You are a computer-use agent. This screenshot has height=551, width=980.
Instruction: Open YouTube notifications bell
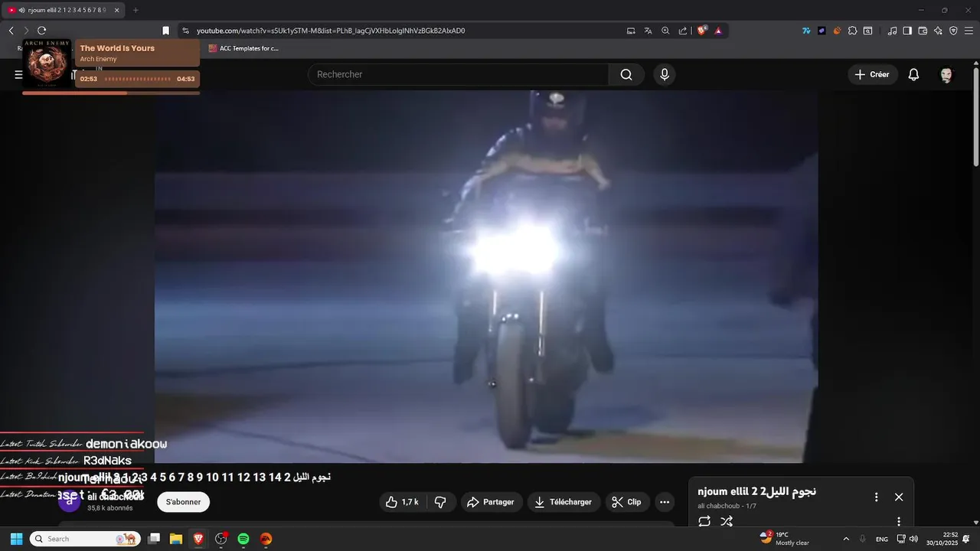coord(913,74)
